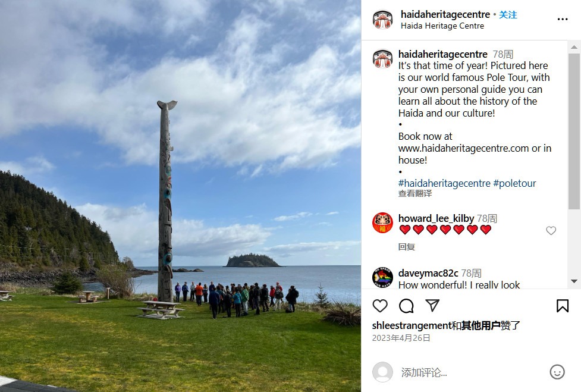Image resolution: width=581 pixels, height=392 pixels.
Task: Click haidaheritagecentre header profile avatar
Action: pos(383,19)
